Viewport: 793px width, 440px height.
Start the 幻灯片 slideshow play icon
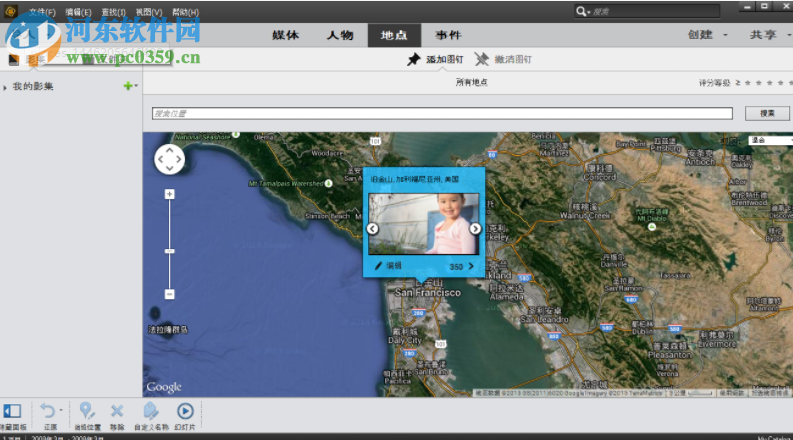pyautogui.click(x=185, y=411)
